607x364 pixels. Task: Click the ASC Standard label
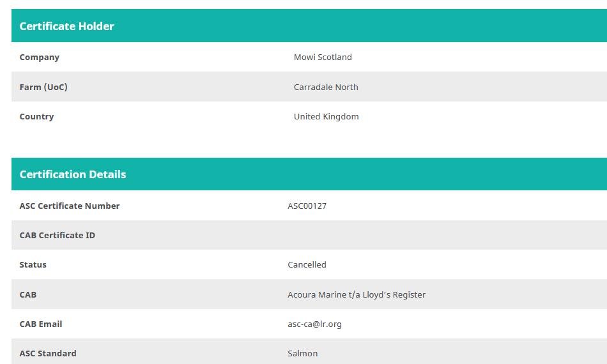(47, 353)
